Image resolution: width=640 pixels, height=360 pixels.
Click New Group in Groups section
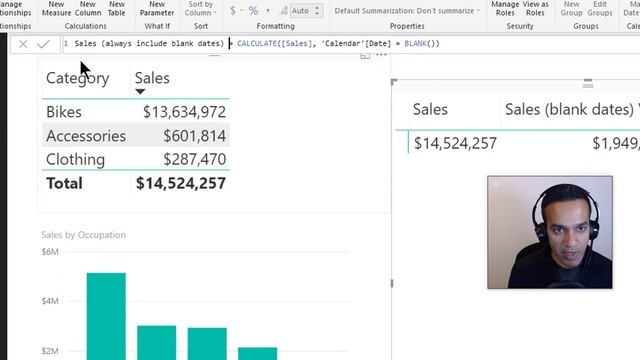(571, 9)
